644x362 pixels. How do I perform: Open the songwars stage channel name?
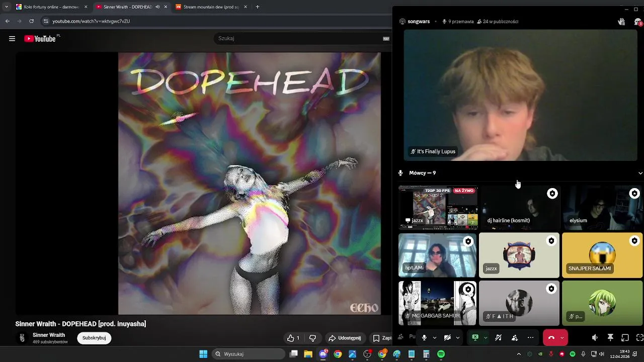coord(419,22)
